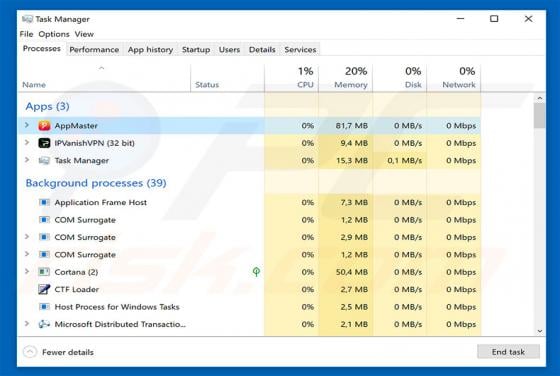Click the scrollbar down arrow
Image resolution: width=560 pixels, height=376 pixels.
[540, 331]
